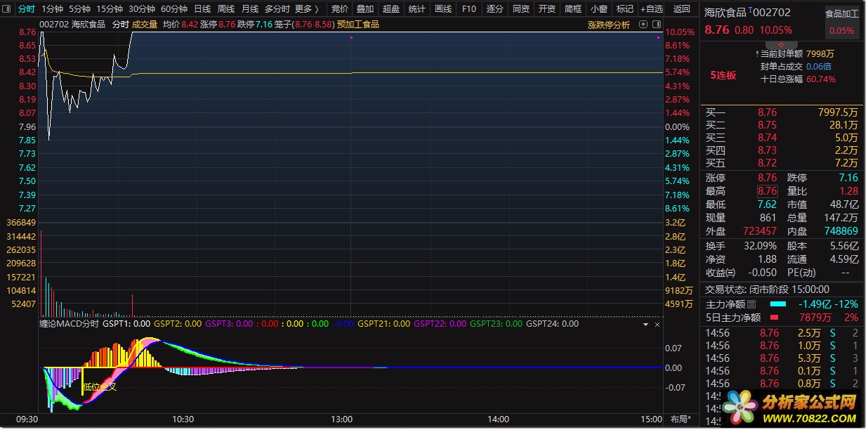
Task: Switch to the 5分钟 chart tab
Action: 79,9
